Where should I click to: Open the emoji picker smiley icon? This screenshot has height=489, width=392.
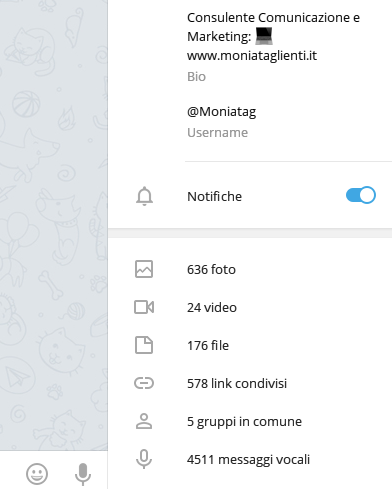coord(37,474)
